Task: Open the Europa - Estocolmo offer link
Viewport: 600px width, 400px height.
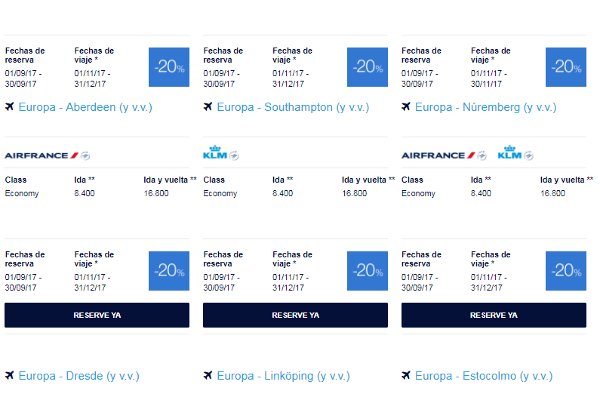Action: point(484,376)
